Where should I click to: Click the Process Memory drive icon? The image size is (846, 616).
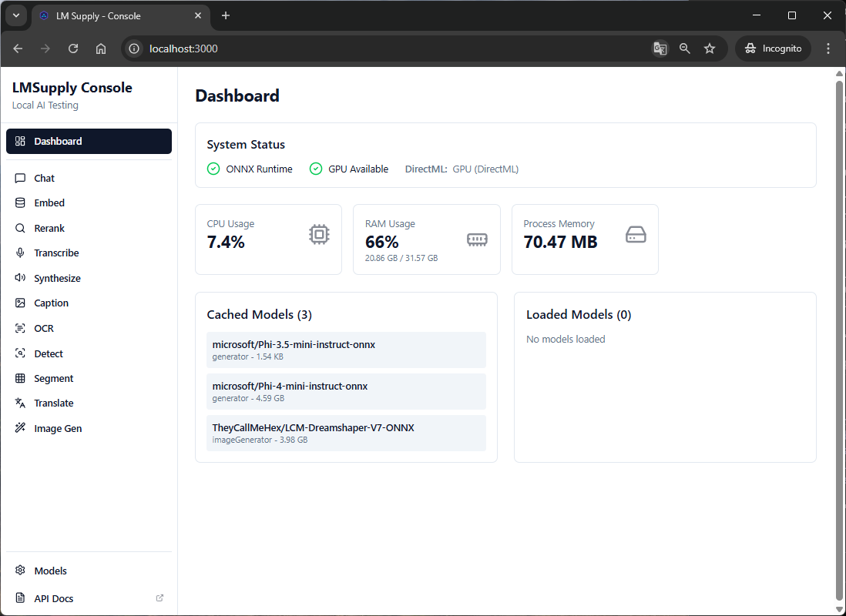pos(636,235)
